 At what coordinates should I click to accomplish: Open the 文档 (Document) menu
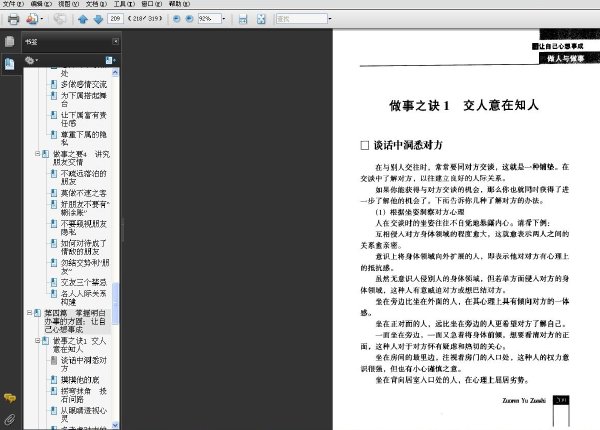[x=96, y=4]
